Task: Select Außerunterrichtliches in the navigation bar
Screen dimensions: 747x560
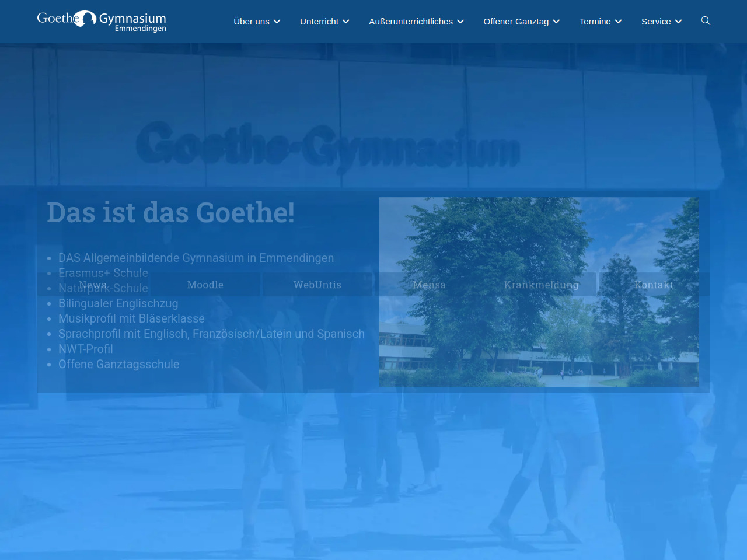Action: [410, 22]
